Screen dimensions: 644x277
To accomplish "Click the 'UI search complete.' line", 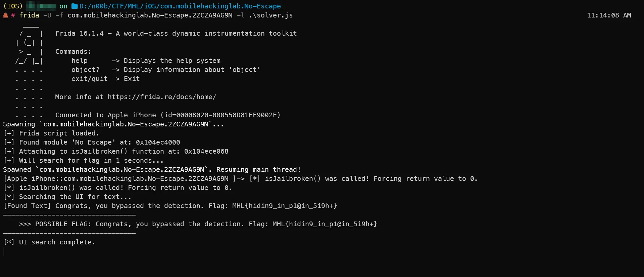I will click(x=57, y=242).
